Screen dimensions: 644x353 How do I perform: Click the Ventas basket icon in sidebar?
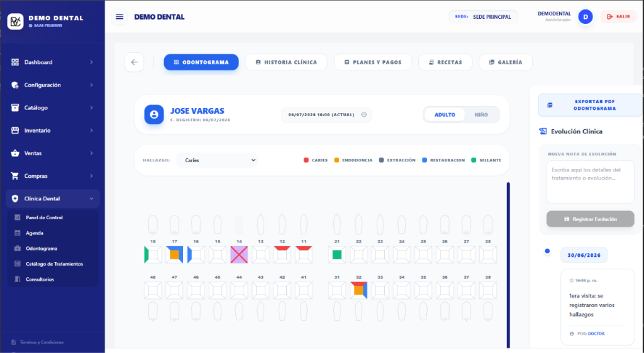click(x=15, y=153)
